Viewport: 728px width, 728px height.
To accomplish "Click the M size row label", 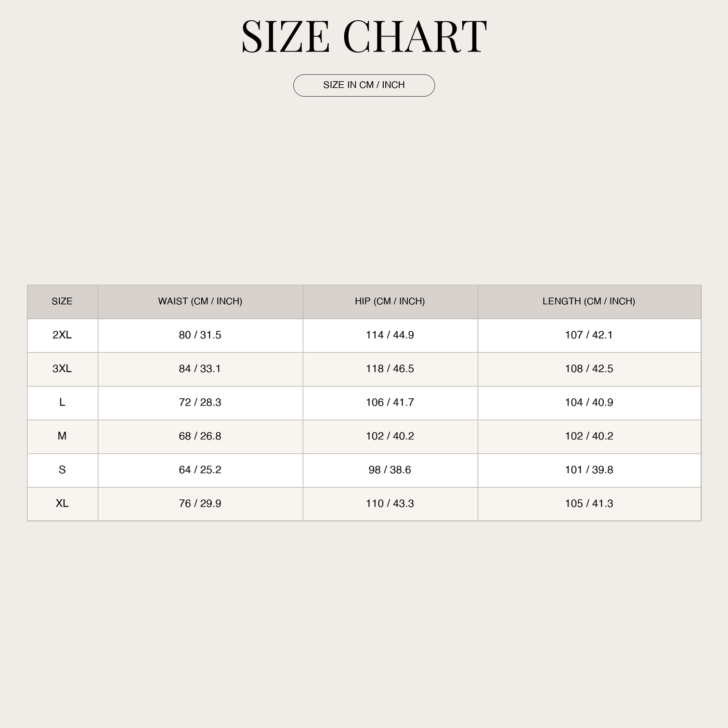I will [62, 436].
